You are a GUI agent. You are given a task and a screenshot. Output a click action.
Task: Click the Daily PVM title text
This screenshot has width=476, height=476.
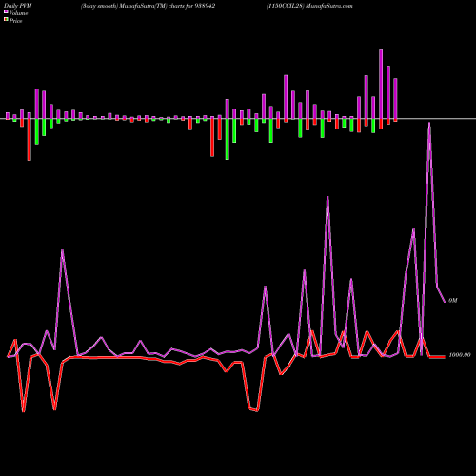[18, 6]
